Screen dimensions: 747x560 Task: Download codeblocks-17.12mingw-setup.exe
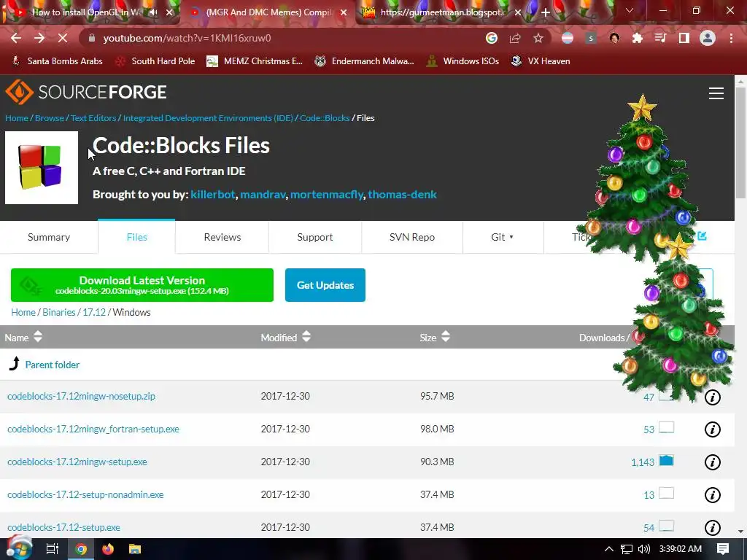click(x=77, y=462)
